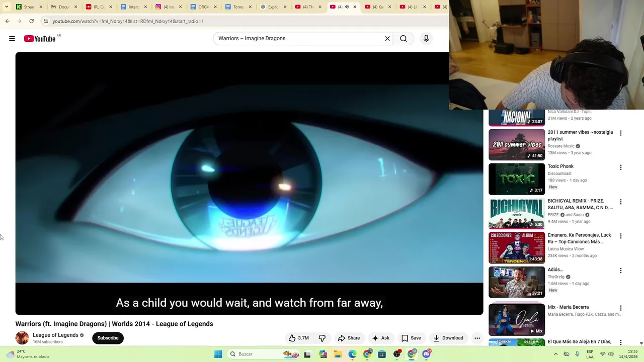Open Microsoft 365 Copilot taskbar icon
This screenshot has width=644, height=362.
point(323,354)
